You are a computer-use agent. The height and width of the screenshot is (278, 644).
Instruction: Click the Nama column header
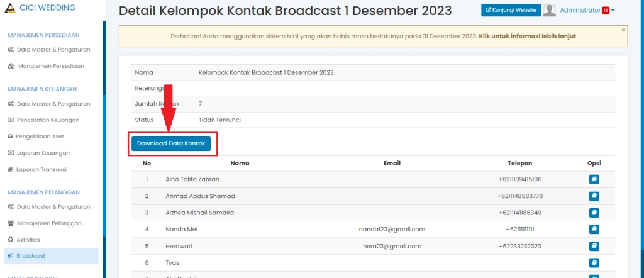[x=240, y=163]
